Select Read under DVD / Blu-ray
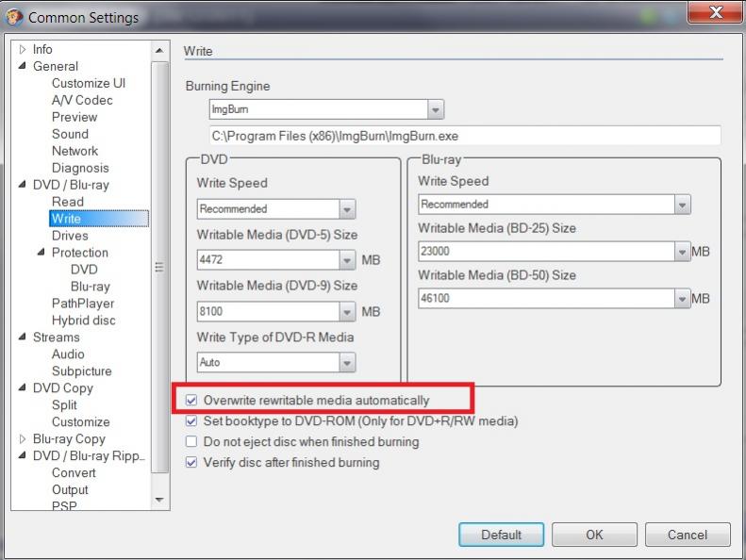Screen dimensions: 746x560 tap(68, 202)
